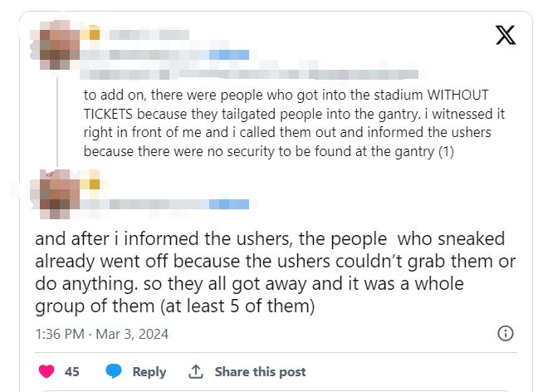Screen dimensions: 543x392
Task: Open the top blurred display name
Action: pos(149,35)
